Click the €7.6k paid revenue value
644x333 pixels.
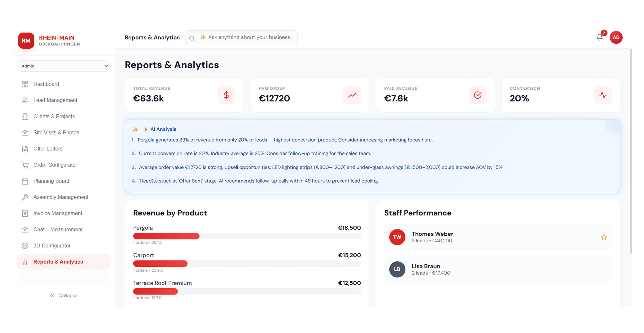(396, 98)
